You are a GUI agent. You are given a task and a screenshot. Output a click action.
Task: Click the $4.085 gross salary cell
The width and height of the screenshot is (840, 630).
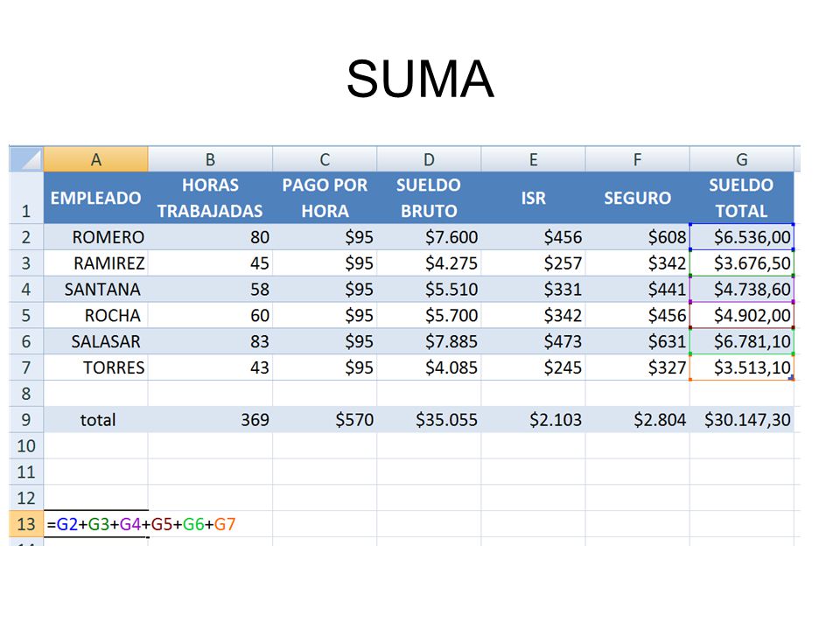click(429, 367)
